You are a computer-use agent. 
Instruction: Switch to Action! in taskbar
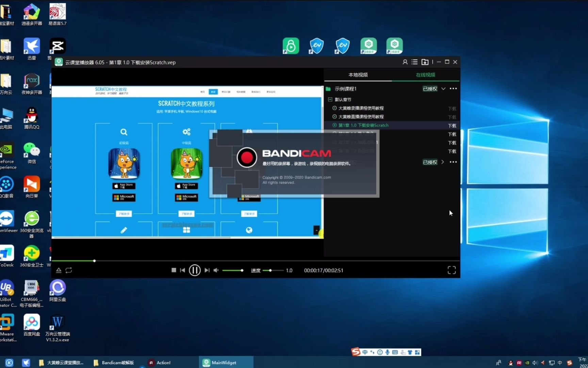[x=159, y=363]
